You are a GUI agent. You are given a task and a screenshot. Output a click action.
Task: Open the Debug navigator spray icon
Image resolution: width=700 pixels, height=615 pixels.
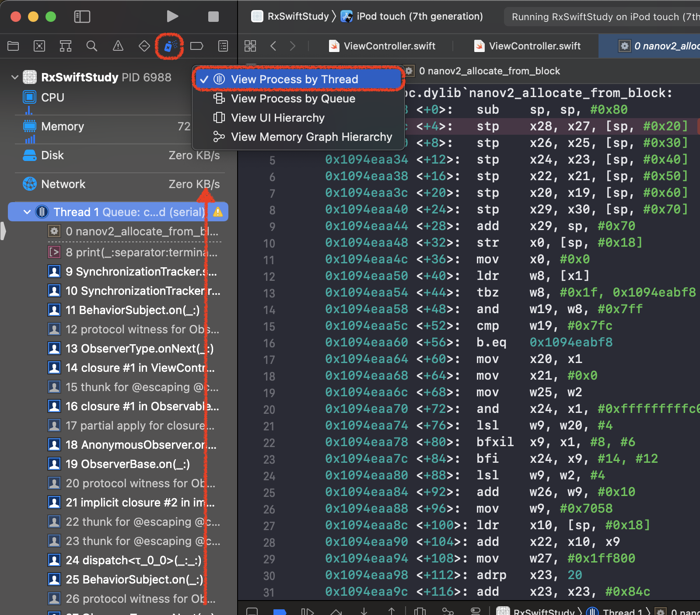[170, 46]
